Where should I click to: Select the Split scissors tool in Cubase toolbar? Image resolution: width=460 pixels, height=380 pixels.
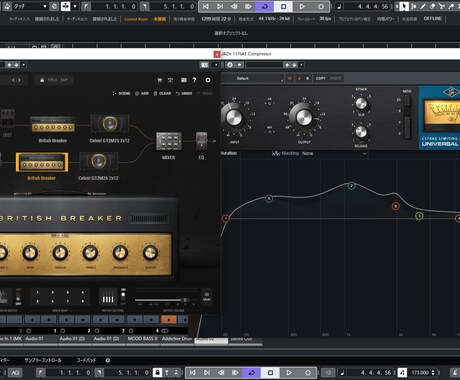coord(442,6)
